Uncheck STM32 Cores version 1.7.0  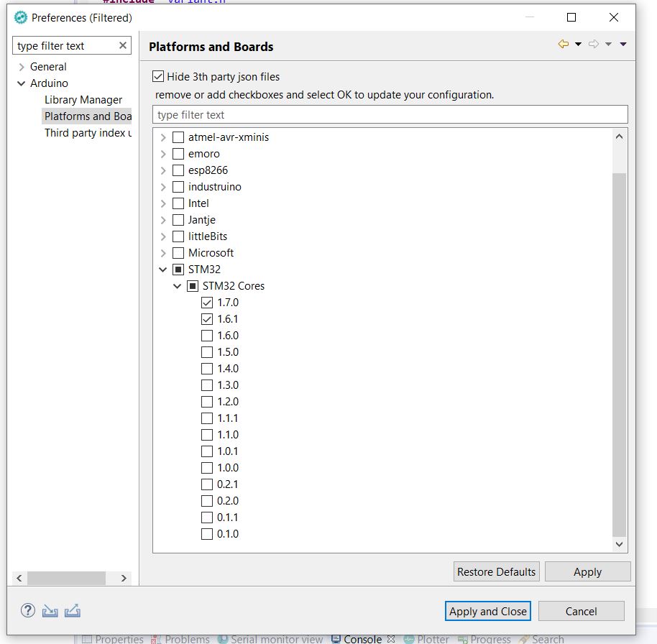click(207, 303)
